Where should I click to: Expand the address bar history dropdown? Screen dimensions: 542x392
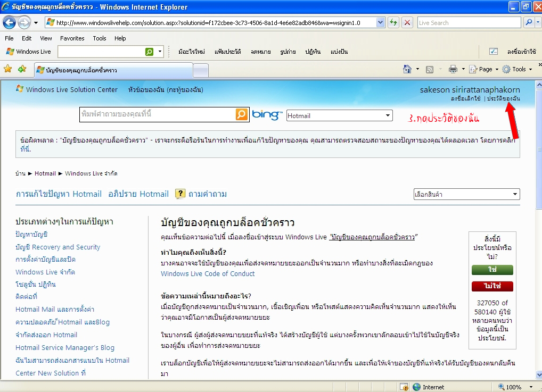pyautogui.click(x=380, y=23)
